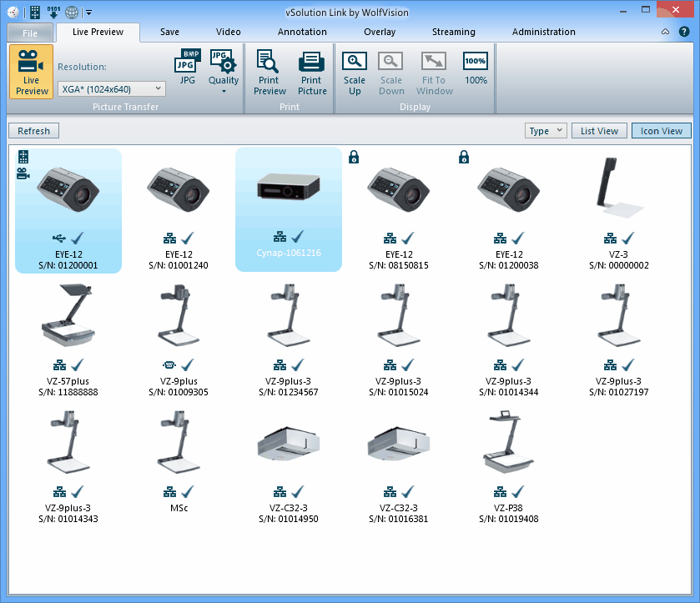Select the Cynap-1061216 device thumbnail

click(x=289, y=209)
